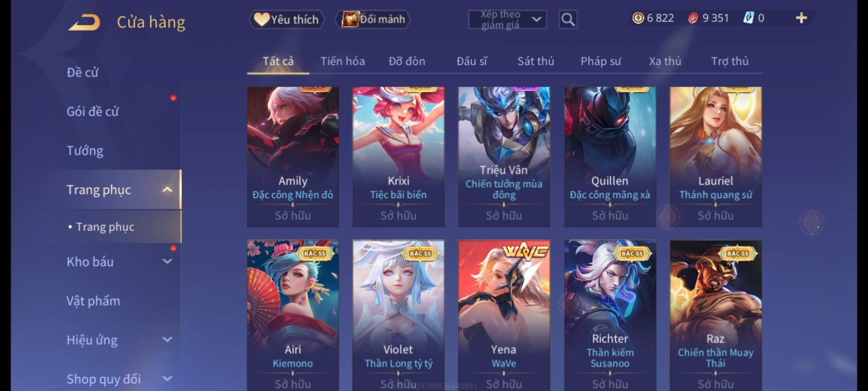Tap the red ruby currency icon
The image size is (868, 391).
[693, 18]
